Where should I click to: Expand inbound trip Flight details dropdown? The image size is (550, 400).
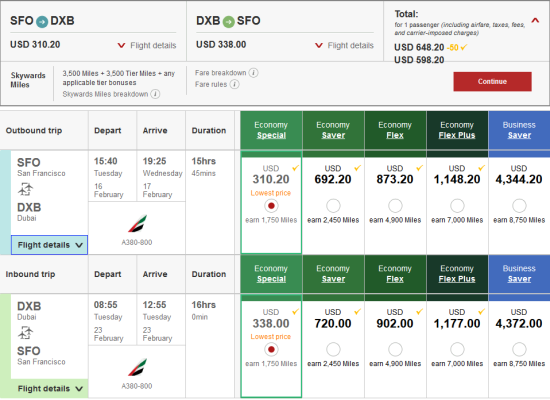(x=49, y=388)
